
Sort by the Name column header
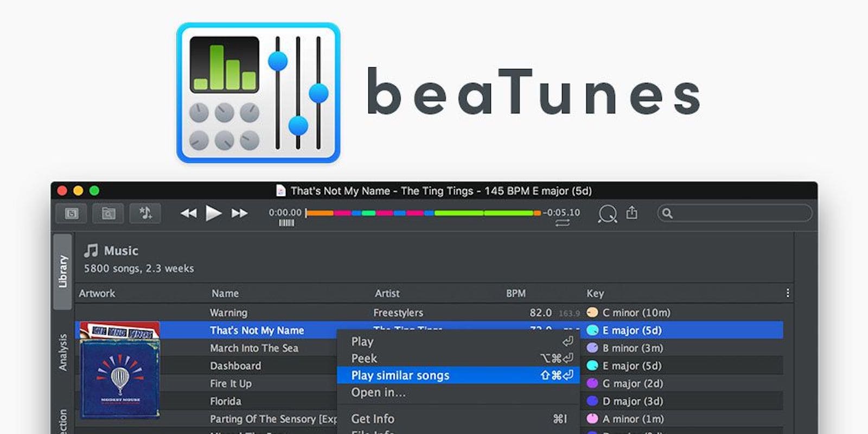click(225, 293)
